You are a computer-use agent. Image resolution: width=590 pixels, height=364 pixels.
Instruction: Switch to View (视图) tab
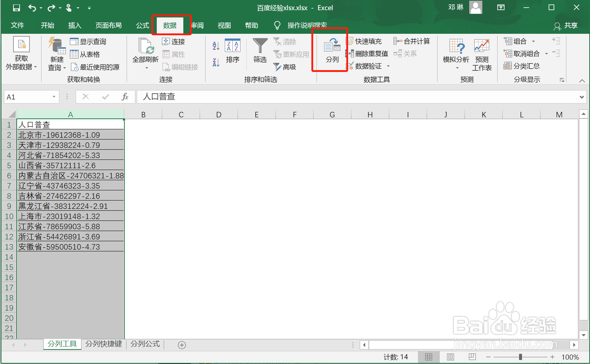point(224,25)
